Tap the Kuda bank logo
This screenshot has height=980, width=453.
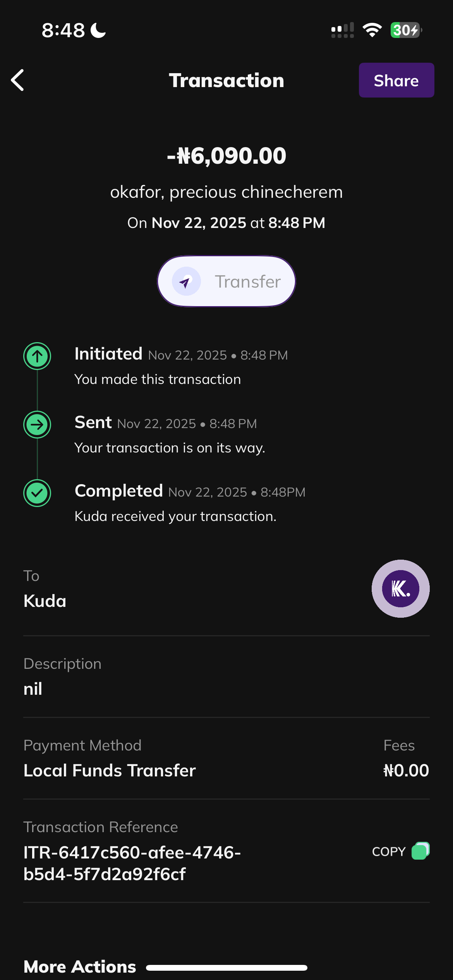pos(400,588)
